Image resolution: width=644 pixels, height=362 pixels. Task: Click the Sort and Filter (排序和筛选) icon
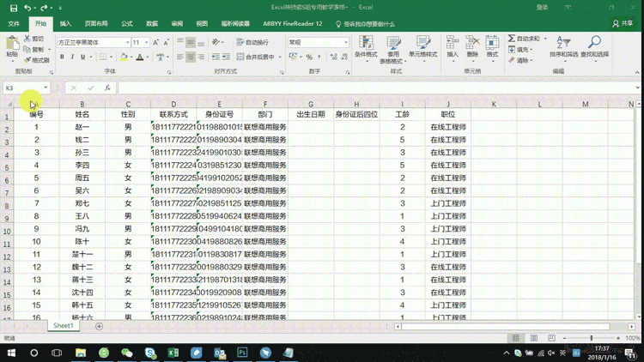[563, 47]
